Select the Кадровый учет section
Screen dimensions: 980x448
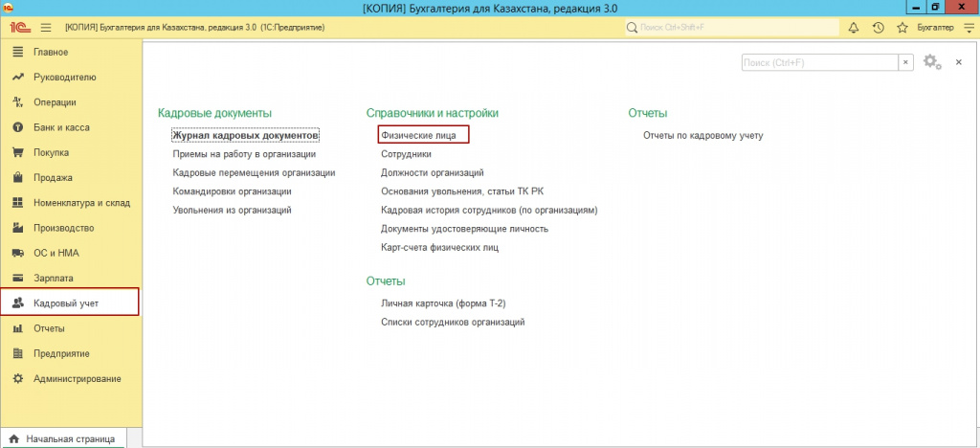(x=71, y=303)
